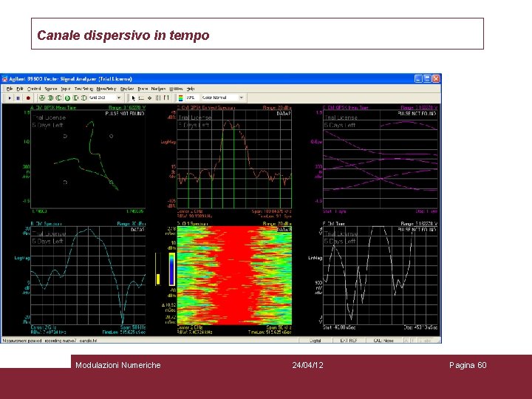
Task: Click the EXT REF status bar indicator
Action: pos(349,341)
